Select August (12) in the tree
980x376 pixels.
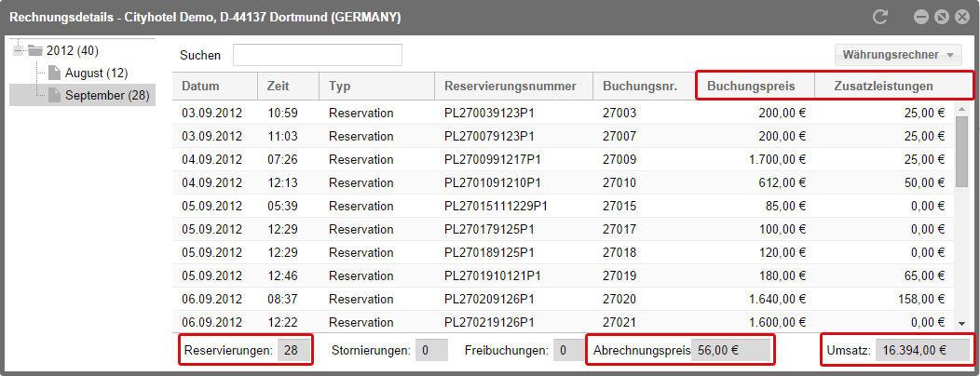point(96,74)
